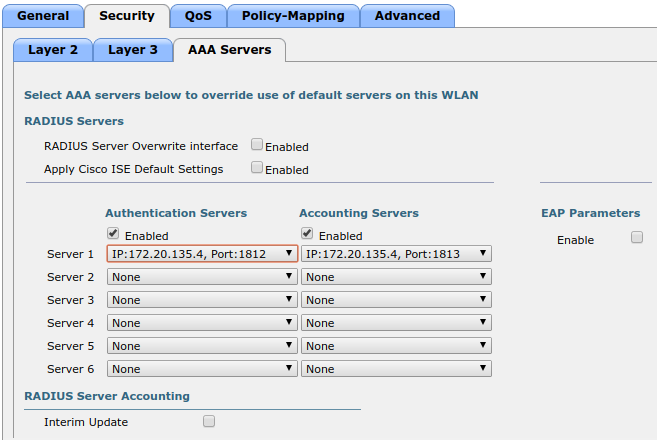Open Server 5 accounting server dropdown
The height and width of the screenshot is (440, 657).
[396, 346]
